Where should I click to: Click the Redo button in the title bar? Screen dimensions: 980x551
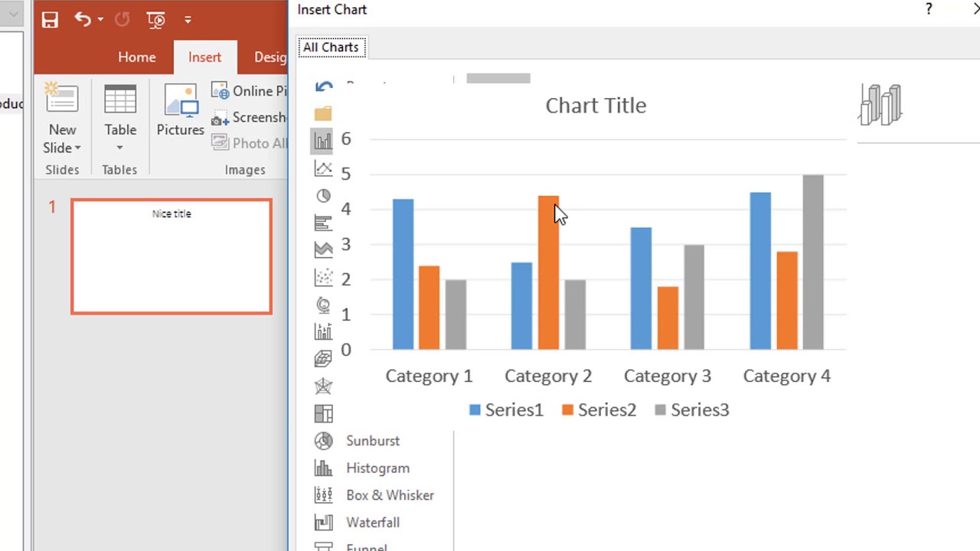pos(122,20)
